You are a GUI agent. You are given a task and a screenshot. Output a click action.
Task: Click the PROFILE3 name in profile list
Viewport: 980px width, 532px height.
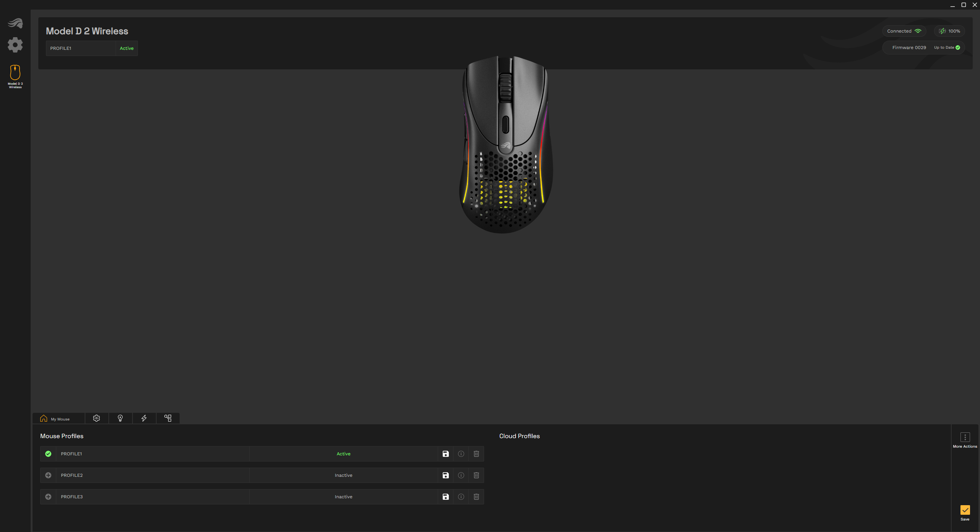[72, 497]
